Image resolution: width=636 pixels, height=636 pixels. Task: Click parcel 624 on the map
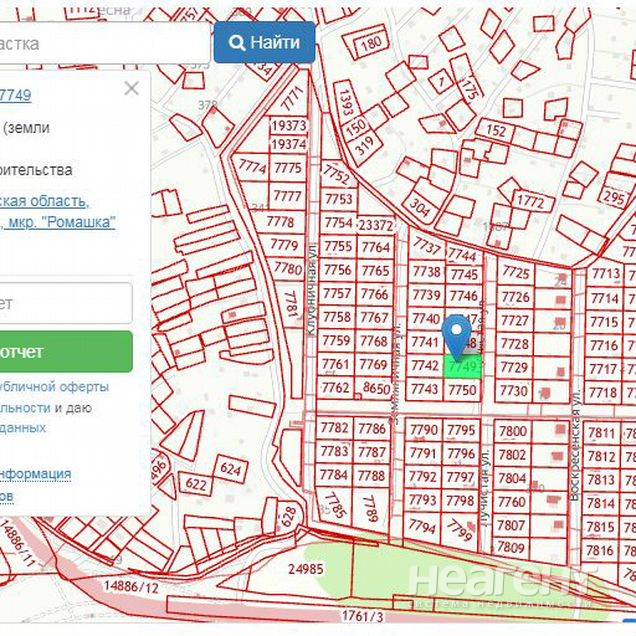click(230, 467)
